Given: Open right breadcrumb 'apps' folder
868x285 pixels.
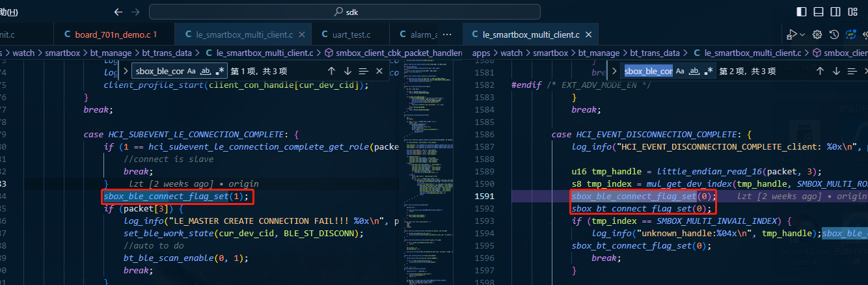Looking at the screenshot, I should (x=481, y=53).
